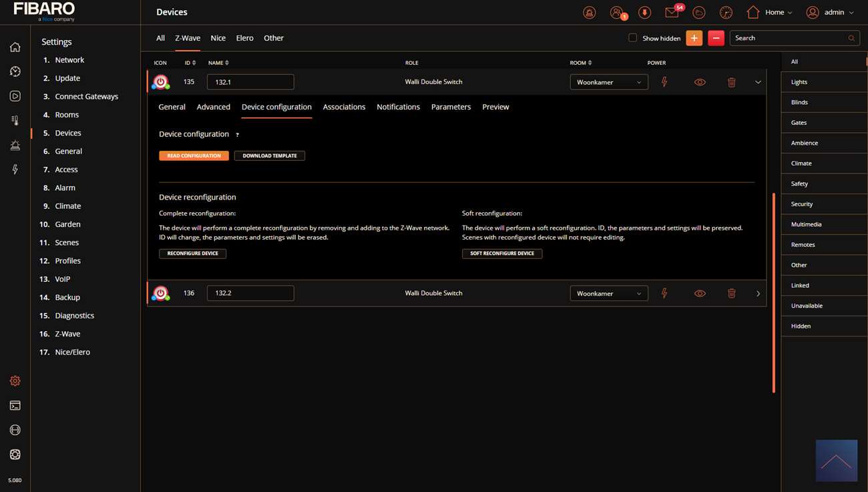Toggle visibility eye for device 132.1
The height and width of the screenshot is (492, 868).
tap(699, 82)
